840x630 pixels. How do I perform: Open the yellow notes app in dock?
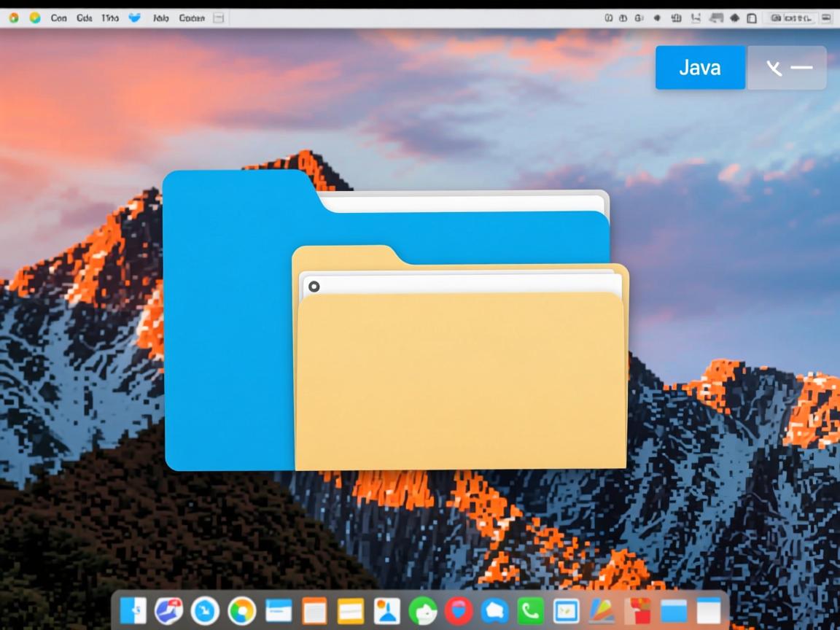tap(351, 610)
